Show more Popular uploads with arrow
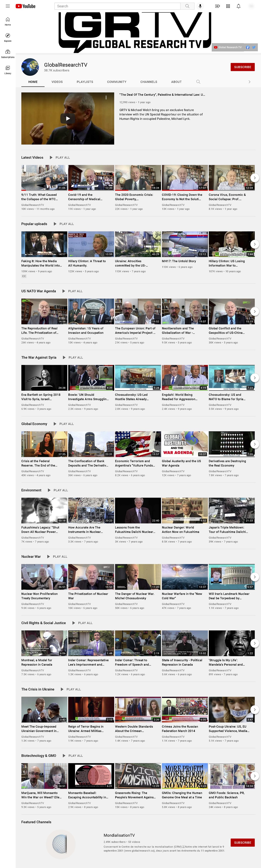This screenshot has width=261, height=868. click(x=255, y=244)
